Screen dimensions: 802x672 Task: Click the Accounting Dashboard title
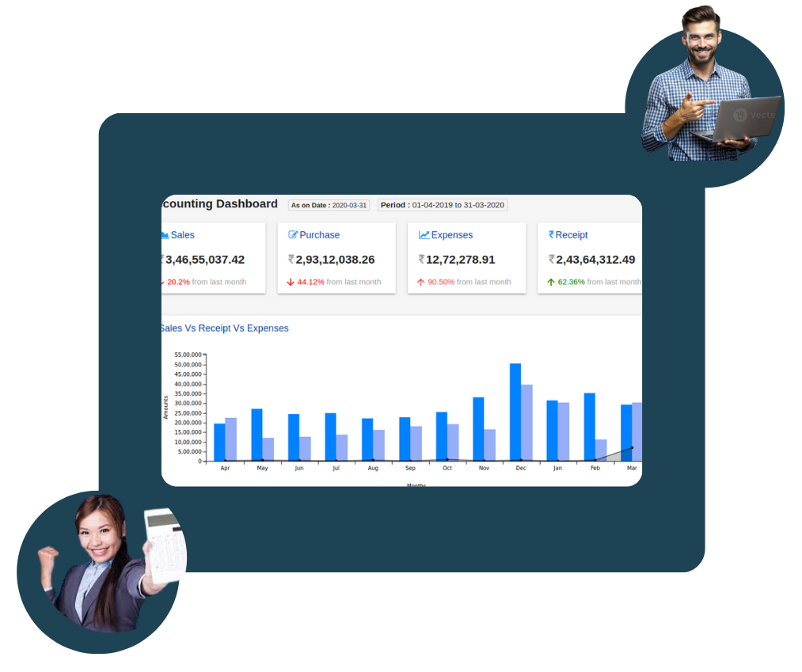coord(220,203)
